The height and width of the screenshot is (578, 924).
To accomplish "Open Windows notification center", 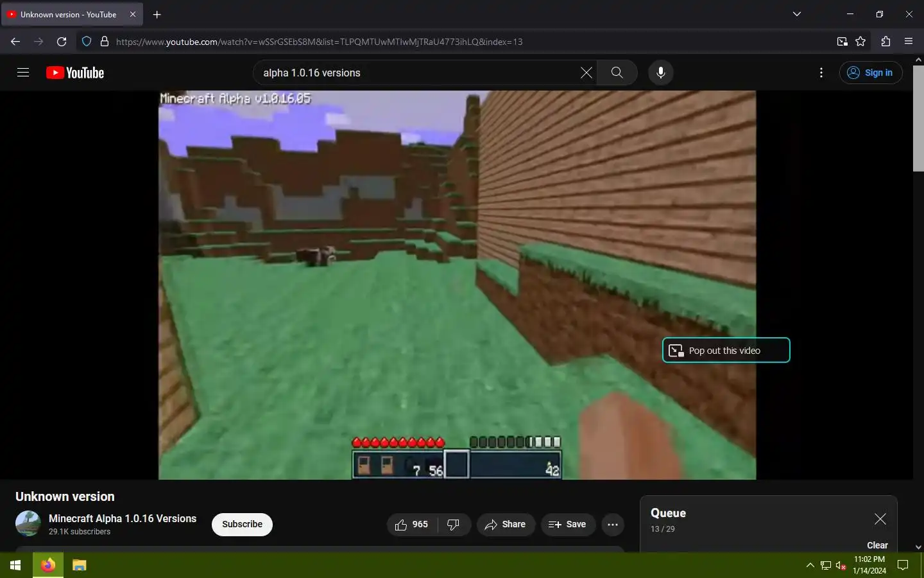I will (903, 566).
